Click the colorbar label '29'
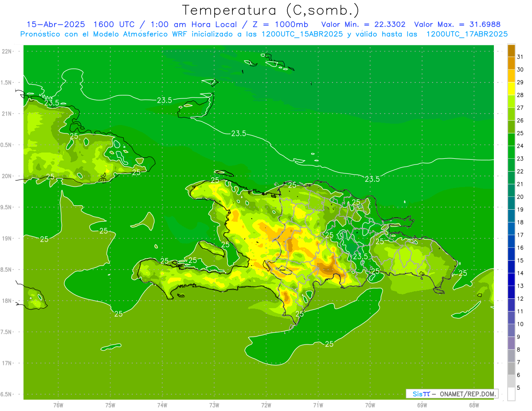Image resolution: width=532 pixels, height=411 pixels. coord(520,82)
